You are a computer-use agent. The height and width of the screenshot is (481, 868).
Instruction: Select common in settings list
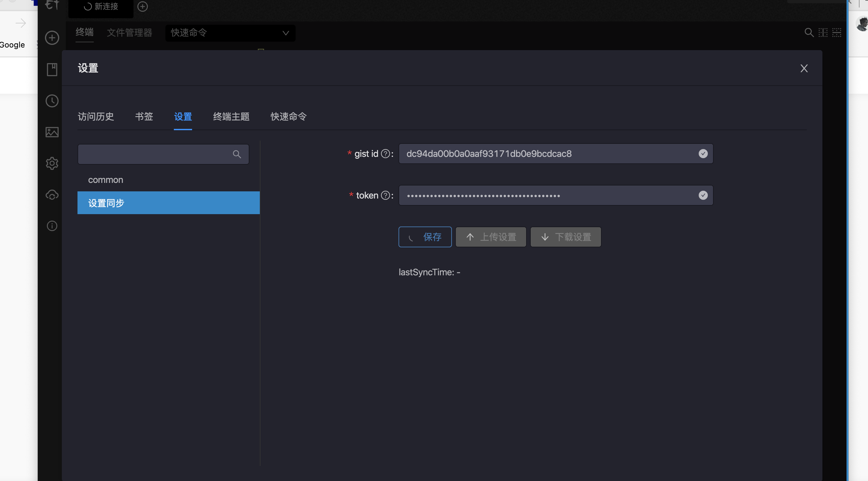[105, 180]
